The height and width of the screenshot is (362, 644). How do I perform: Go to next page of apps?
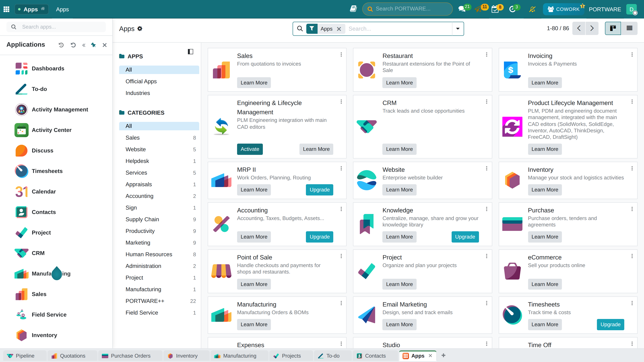(592, 29)
